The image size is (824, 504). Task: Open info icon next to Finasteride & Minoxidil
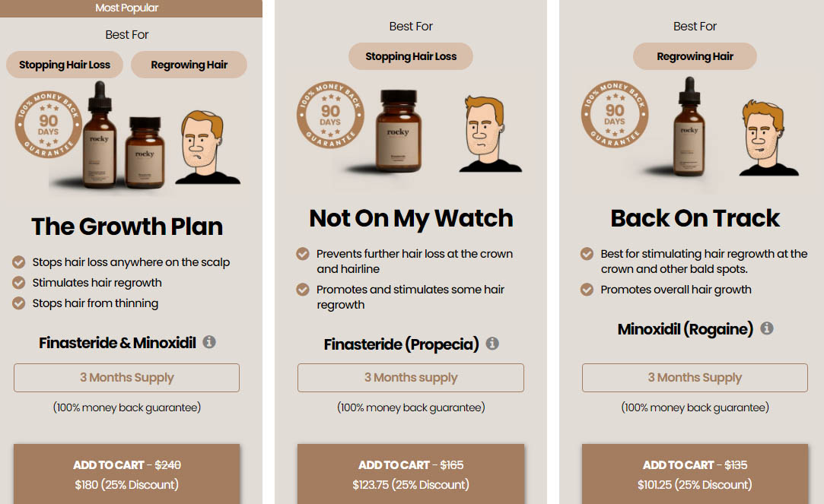[x=209, y=342]
